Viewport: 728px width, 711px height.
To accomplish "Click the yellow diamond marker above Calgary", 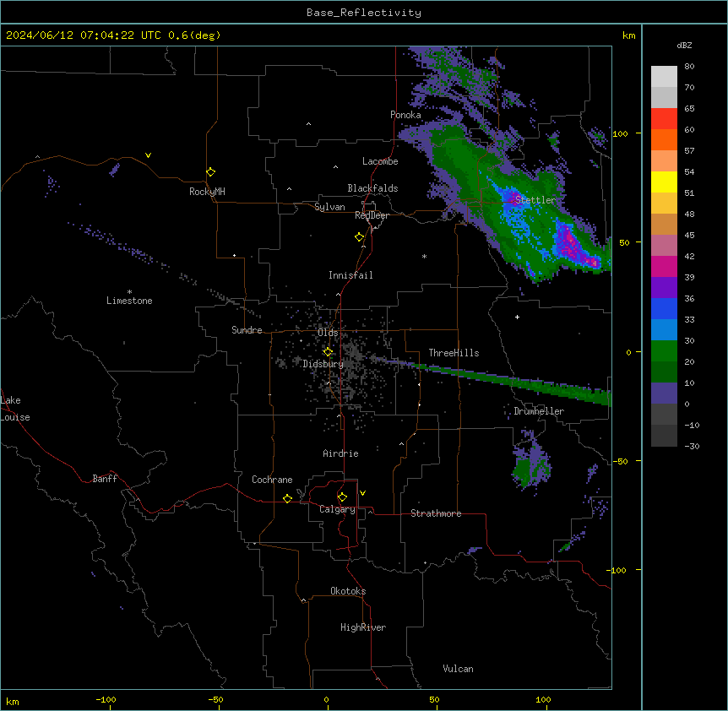I will coord(342,497).
